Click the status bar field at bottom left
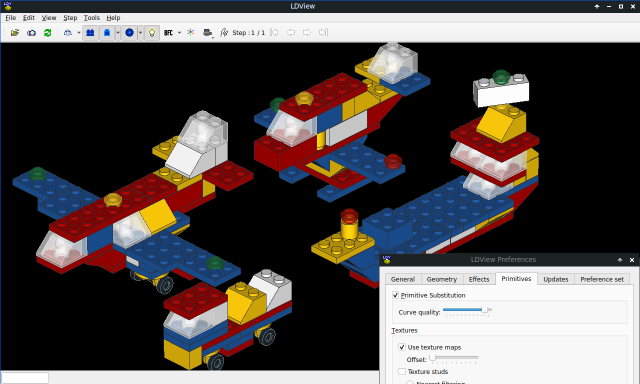 pyautogui.click(x=25, y=378)
